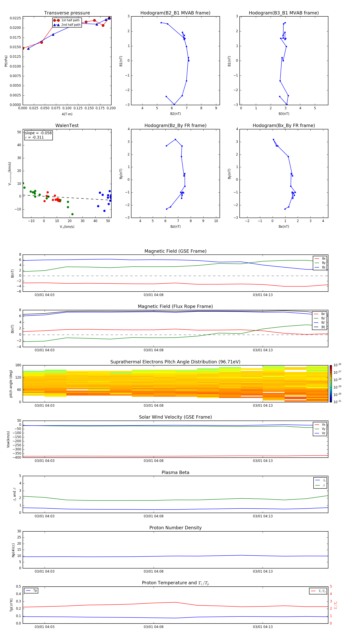
Task: Click the Hodogram(B3_B1 MVAB frame) title
Action: (284, 13)
